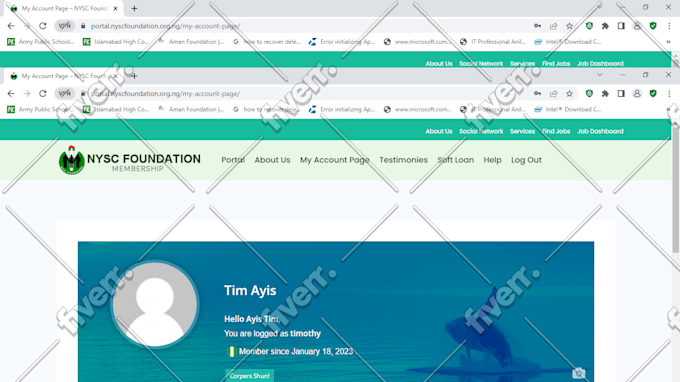This screenshot has width=680, height=382.
Task: Open www.microsoft.com bookmark in the front window
Action: (x=417, y=109)
